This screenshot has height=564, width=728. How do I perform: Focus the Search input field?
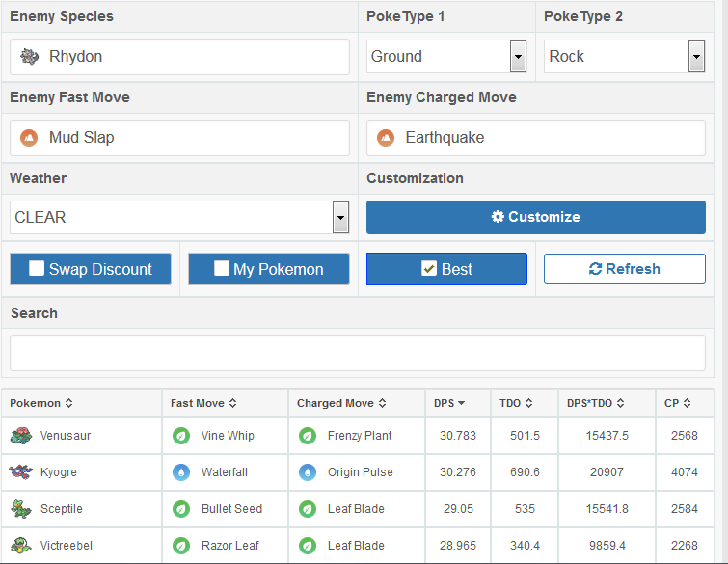[356, 353]
